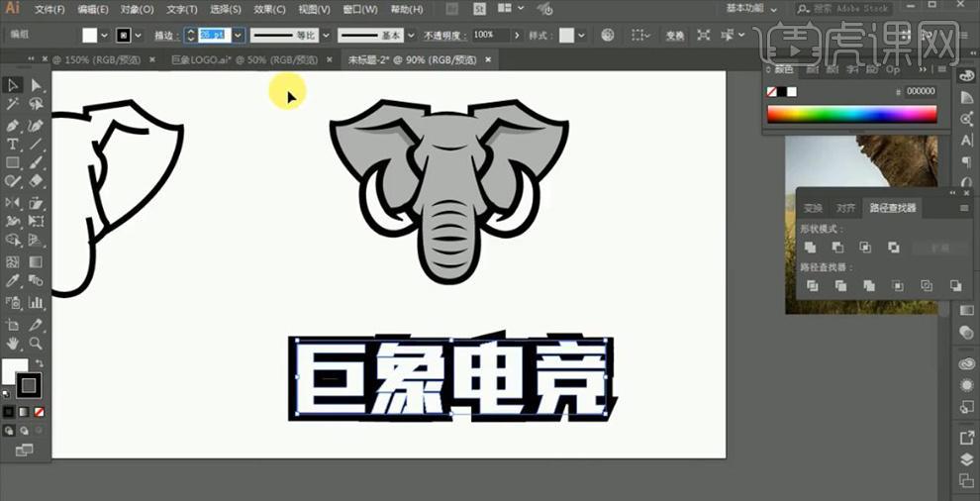Select the Shape Builder tool

pyautogui.click(x=13, y=241)
